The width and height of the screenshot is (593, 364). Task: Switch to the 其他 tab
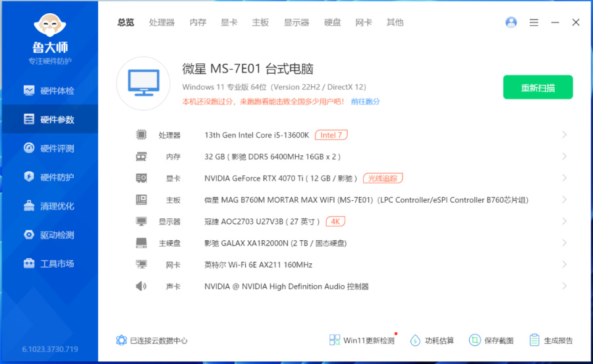click(x=395, y=22)
